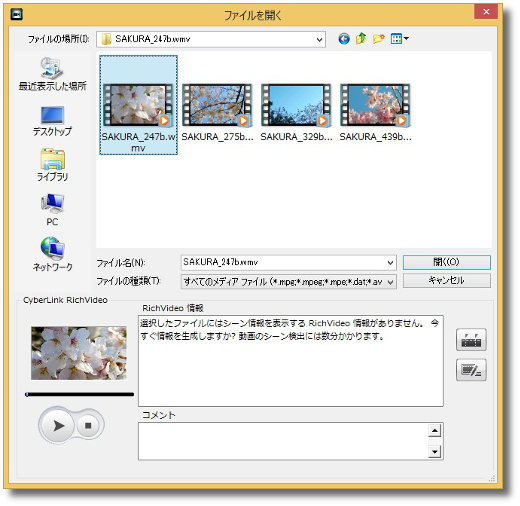The width and height of the screenshot is (520, 506).
Task: Click the RichVideo scene detection icon button
Action: [x=471, y=340]
